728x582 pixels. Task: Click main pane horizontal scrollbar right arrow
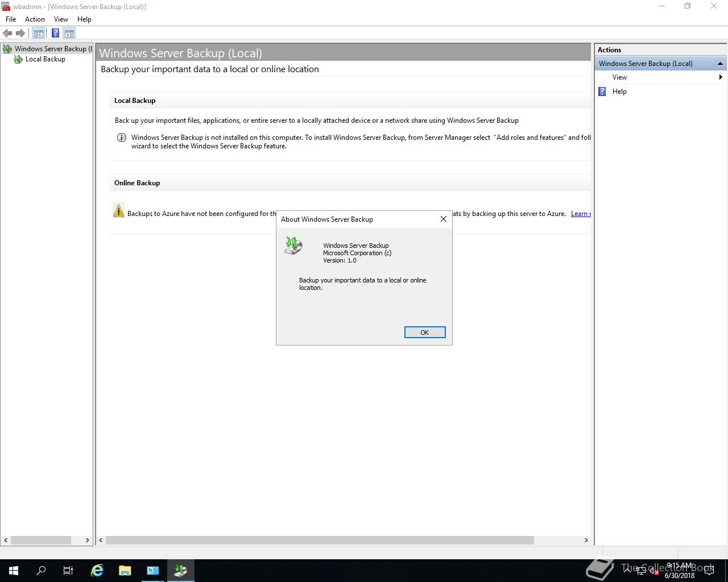tap(586, 541)
